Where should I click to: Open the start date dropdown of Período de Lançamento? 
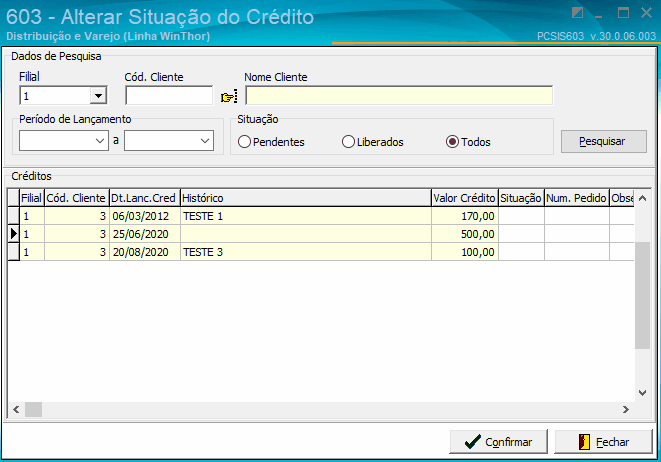pos(100,141)
